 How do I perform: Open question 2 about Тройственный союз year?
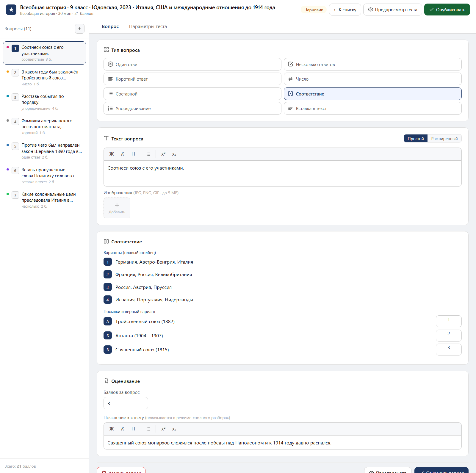(x=44, y=78)
